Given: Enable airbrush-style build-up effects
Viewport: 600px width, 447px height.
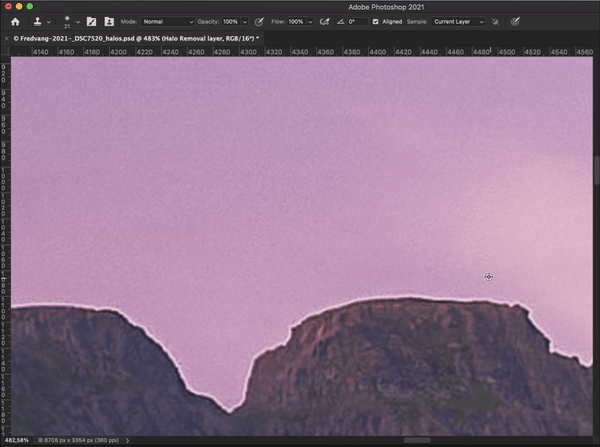Looking at the screenshot, I should click(x=324, y=22).
